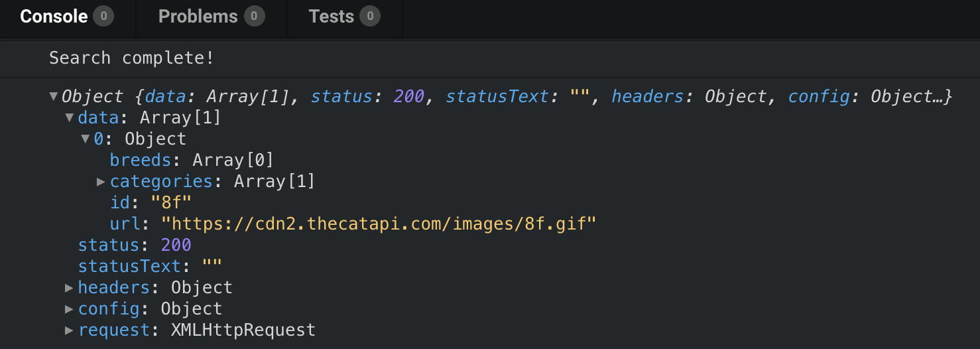Open the Tests tab

coord(344,17)
